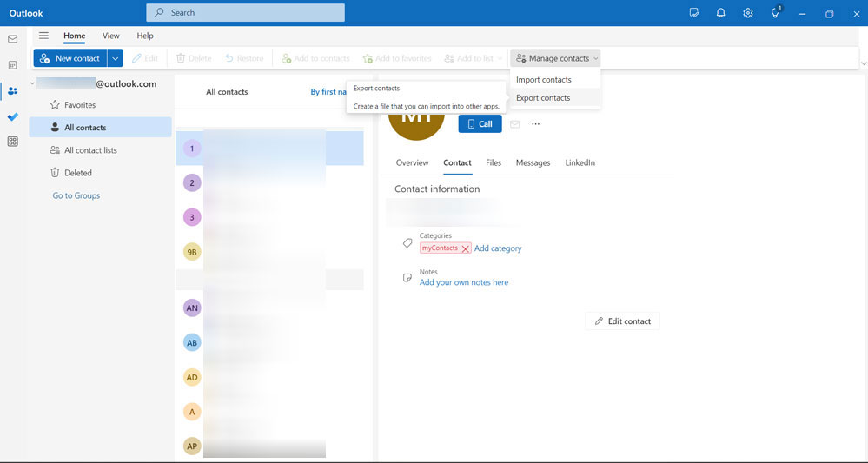Image resolution: width=868 pixels, height=463 pixels.
Task: Open the Manage contacts dropdown
Action: coord(556,58)
